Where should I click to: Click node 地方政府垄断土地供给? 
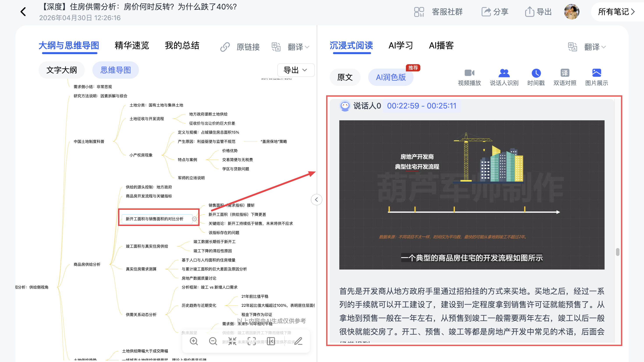pyautogui.click(x=209, y=114)
